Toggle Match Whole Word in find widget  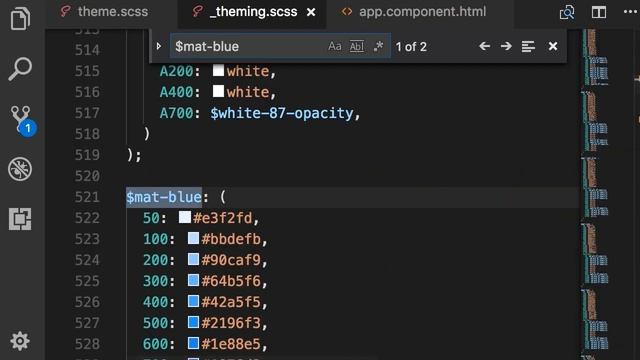point(357,46)
